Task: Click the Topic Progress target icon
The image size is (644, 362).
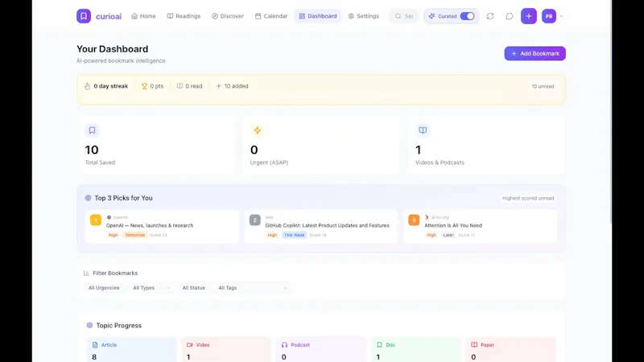Action: click(x=89, y=326)
